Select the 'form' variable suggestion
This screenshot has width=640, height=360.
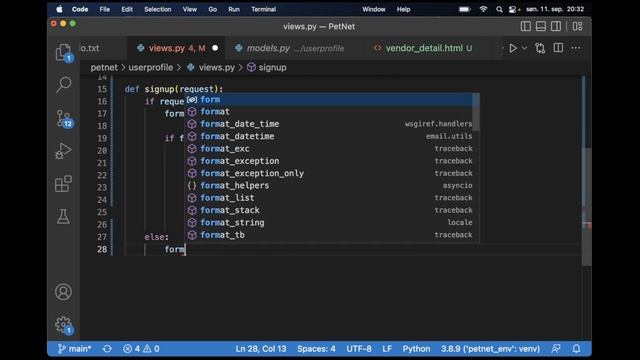[x=329, y=100]
